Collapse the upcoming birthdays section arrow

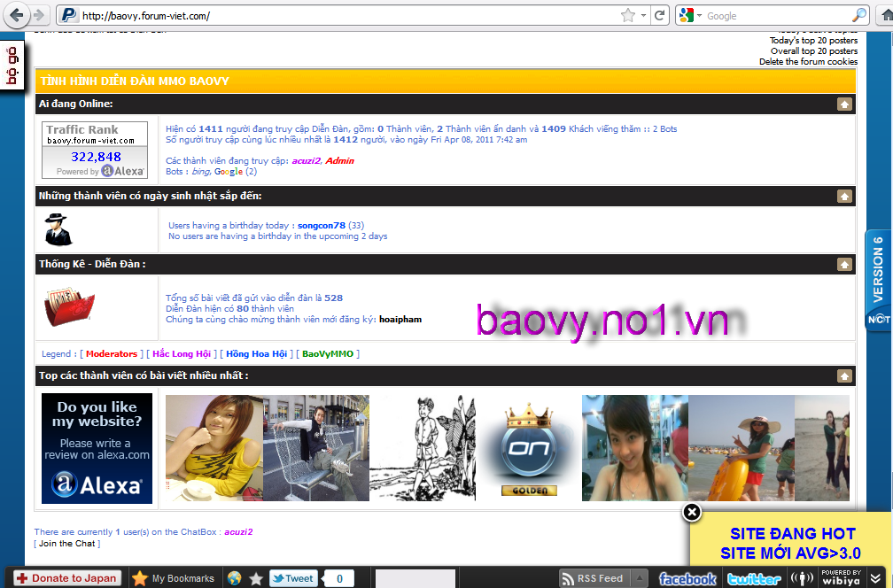[x=844, y=197]
